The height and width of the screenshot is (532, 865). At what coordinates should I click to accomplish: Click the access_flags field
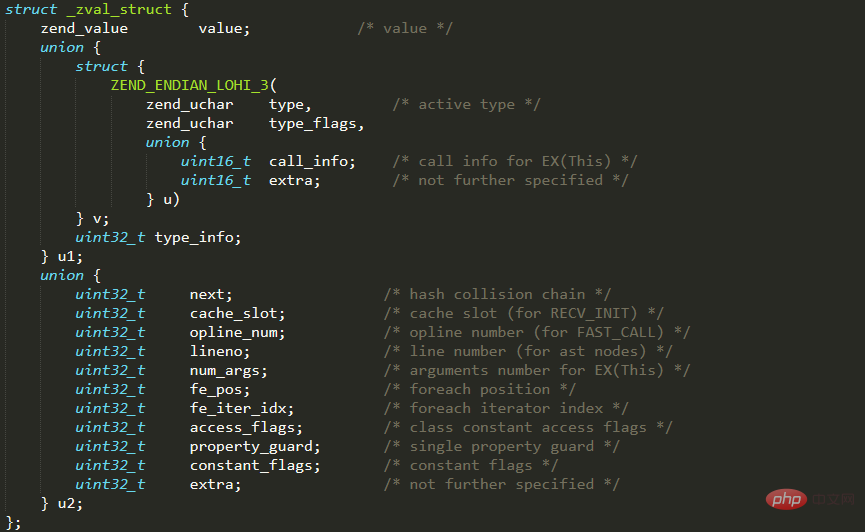point(245,427)
